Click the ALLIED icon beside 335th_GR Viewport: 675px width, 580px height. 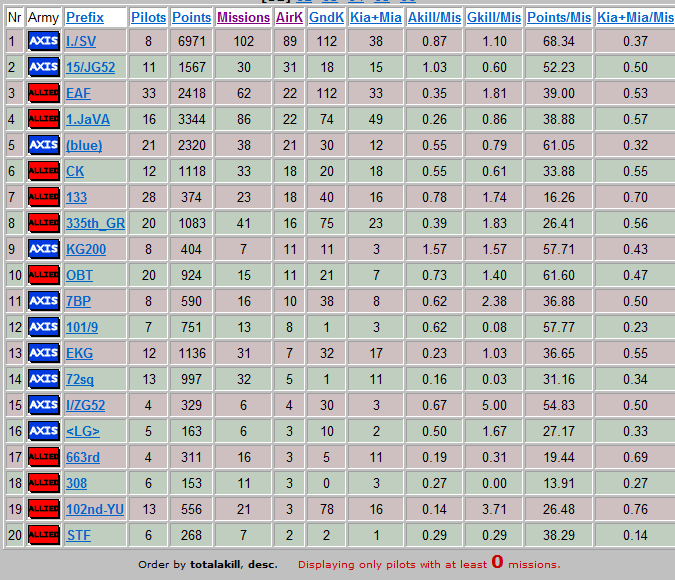coord(43,223)
